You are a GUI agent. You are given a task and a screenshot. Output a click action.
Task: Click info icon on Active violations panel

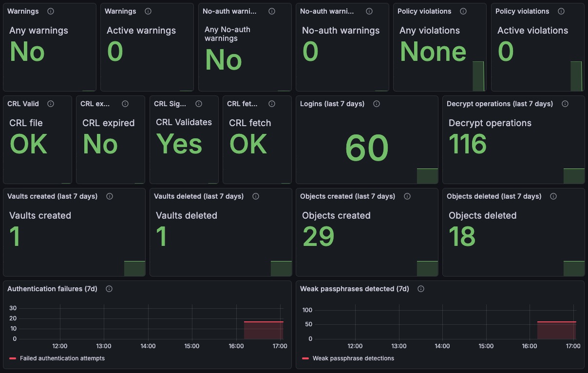click(561, 11)
